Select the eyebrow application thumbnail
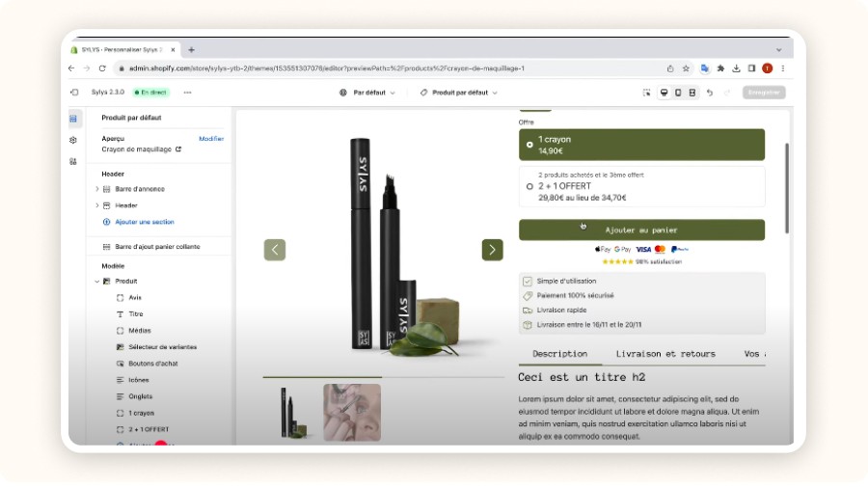The width and height of the screenshot is (868, 487). click(352, 413)
